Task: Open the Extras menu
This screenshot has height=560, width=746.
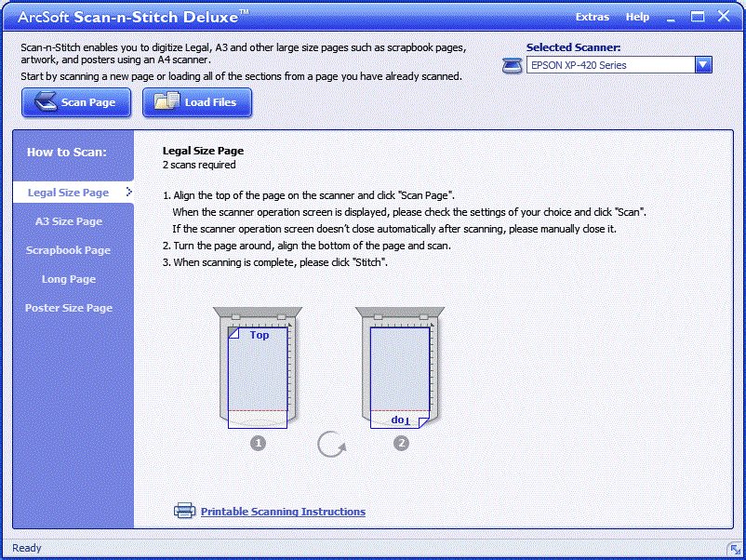Action: tap(593, 17)
